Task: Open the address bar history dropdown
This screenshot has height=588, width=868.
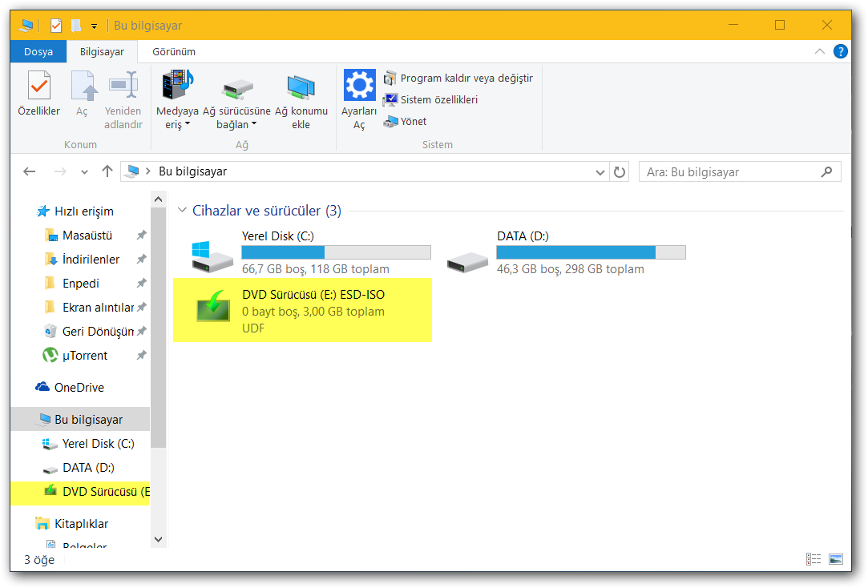Action: (600, 171)
